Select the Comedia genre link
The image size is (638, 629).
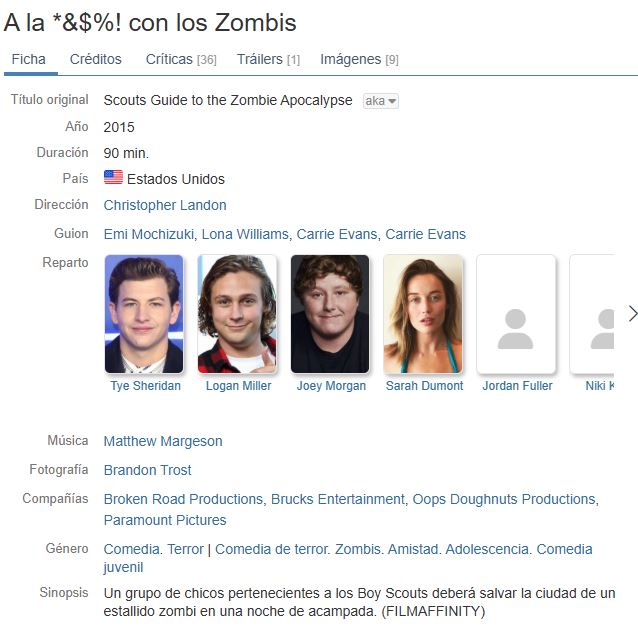[x=131, y=549]
